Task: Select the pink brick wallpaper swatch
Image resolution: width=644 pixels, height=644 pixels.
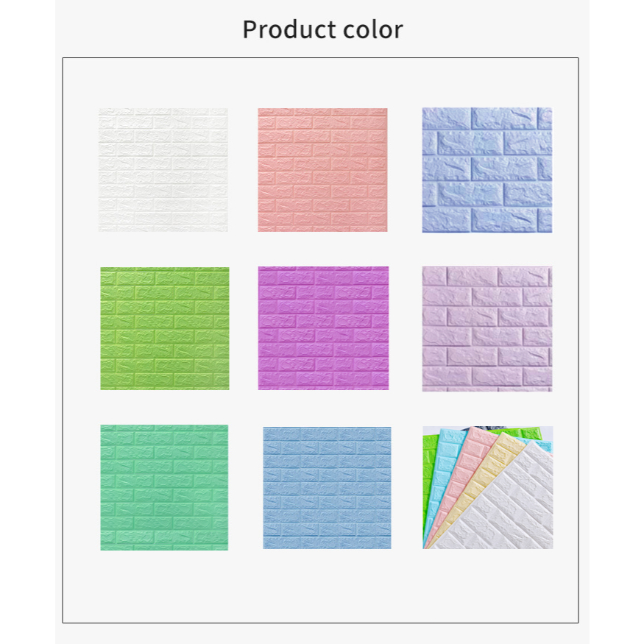Action: (x=322, y=169)
